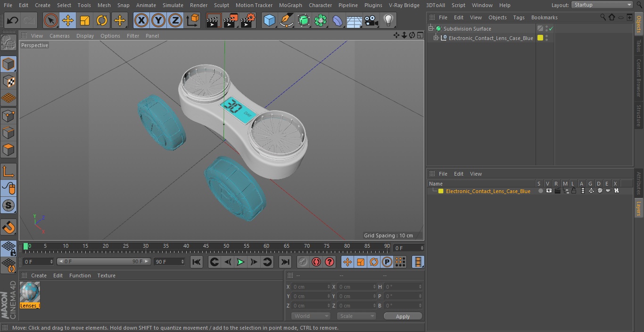
Task: Go to start of animation
Action: click(x=197, y=262)
